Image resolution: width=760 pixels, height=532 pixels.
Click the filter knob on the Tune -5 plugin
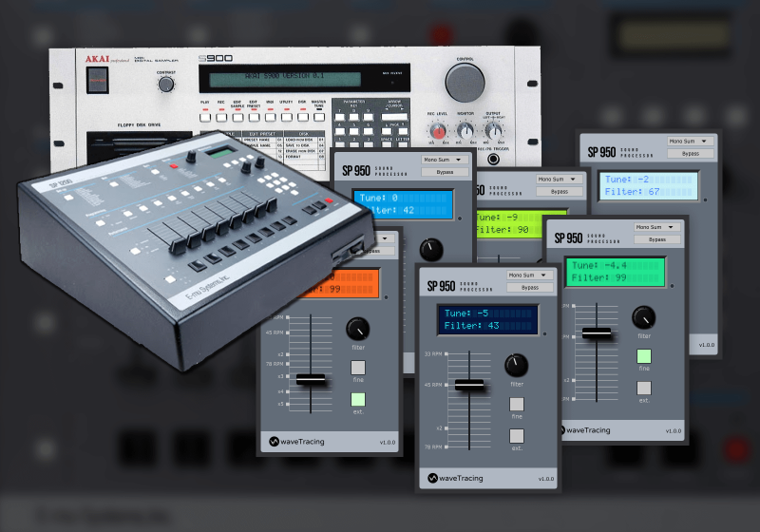click(517, 364)
